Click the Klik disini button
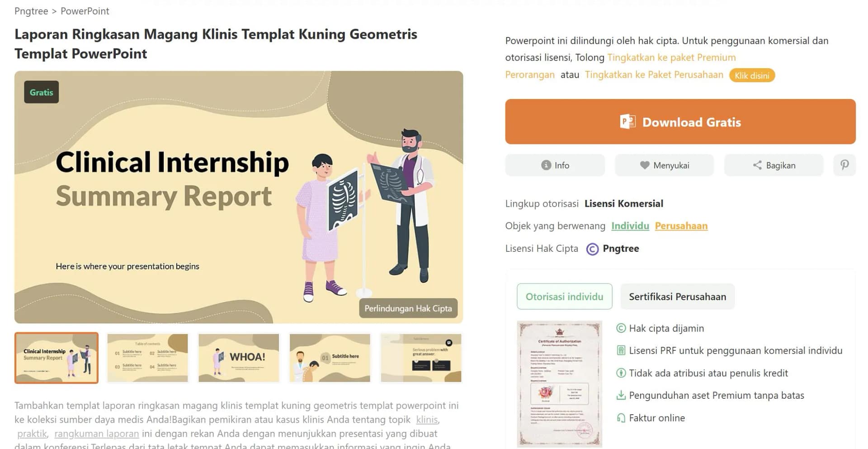Image resolution: width=868 pixels, height=449 pixels. click(x=752, y=76)
